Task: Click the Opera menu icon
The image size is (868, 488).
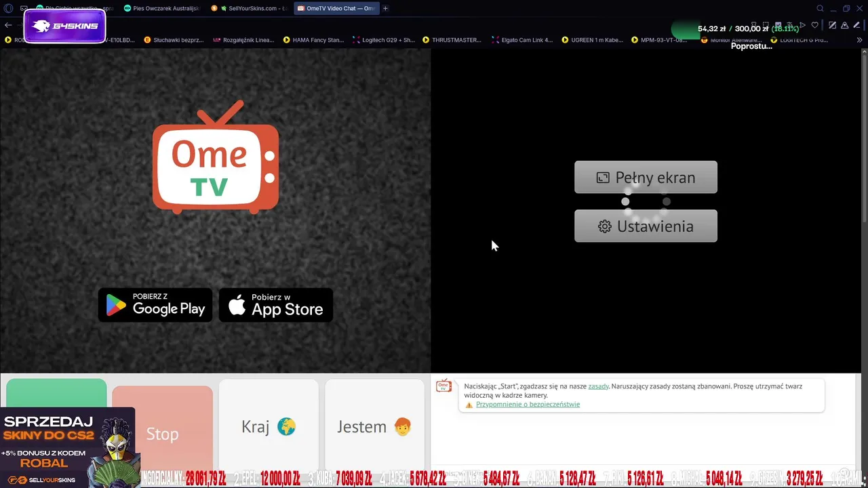Action: point(7,8)
